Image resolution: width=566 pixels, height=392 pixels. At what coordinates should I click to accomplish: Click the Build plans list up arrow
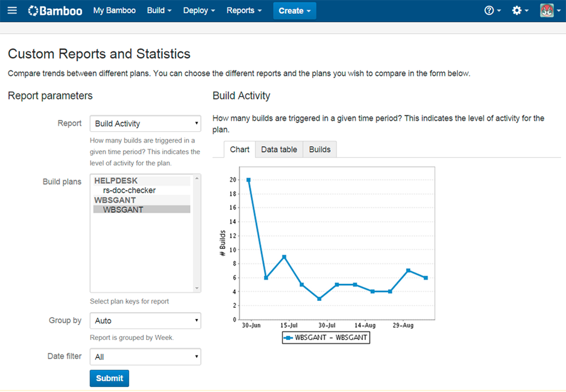tap(197, 178)
